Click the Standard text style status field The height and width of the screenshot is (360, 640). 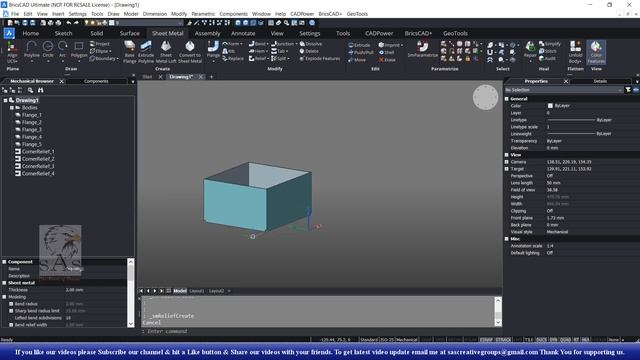[369, 340]
